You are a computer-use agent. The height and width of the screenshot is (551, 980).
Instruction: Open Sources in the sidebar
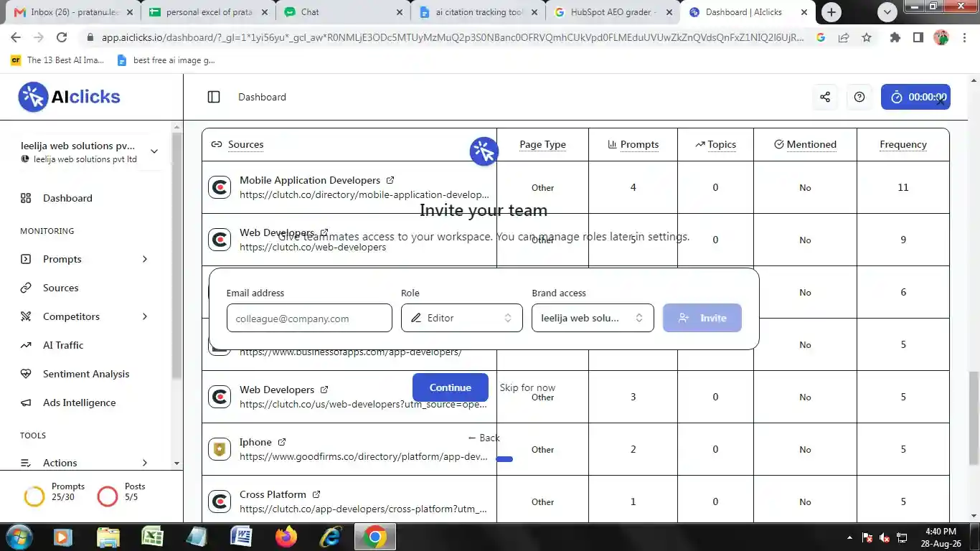tap(60, 288)
